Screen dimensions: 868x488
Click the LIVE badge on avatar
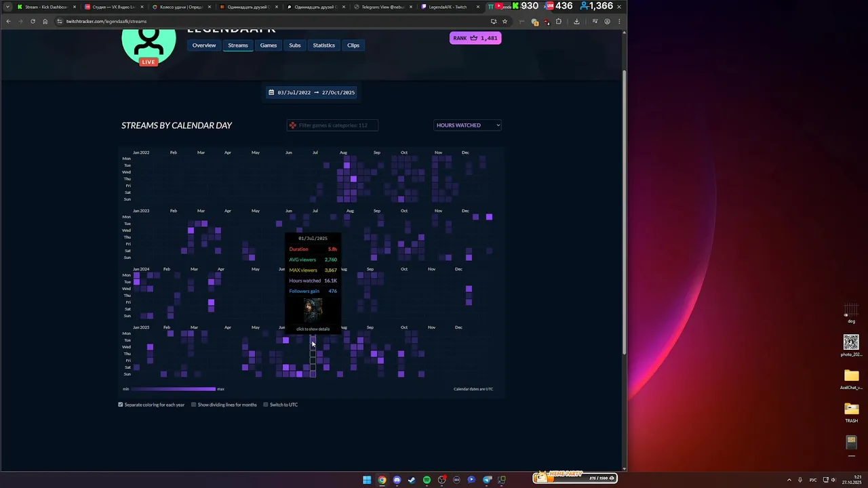pos(149,62)
